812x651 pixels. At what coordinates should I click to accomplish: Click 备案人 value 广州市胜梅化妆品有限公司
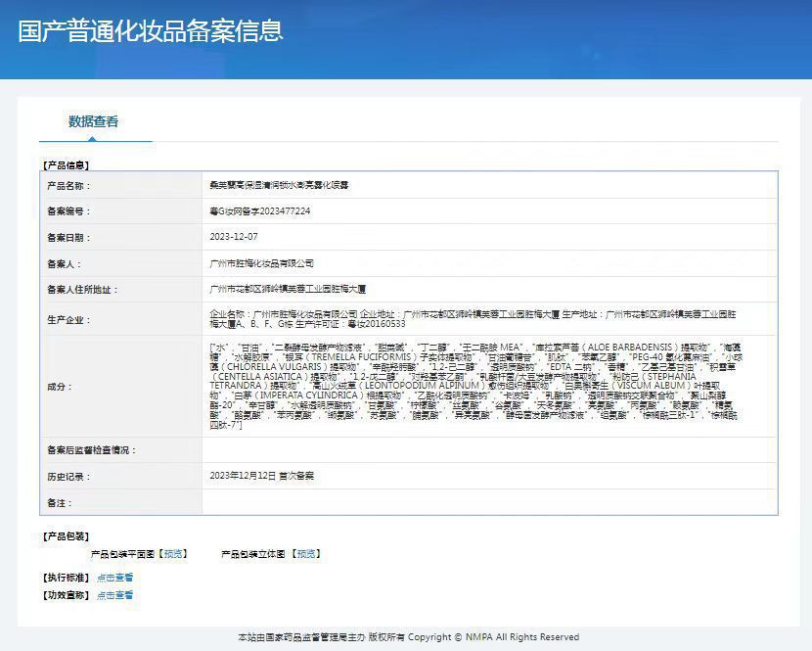[x=261, y=263]
